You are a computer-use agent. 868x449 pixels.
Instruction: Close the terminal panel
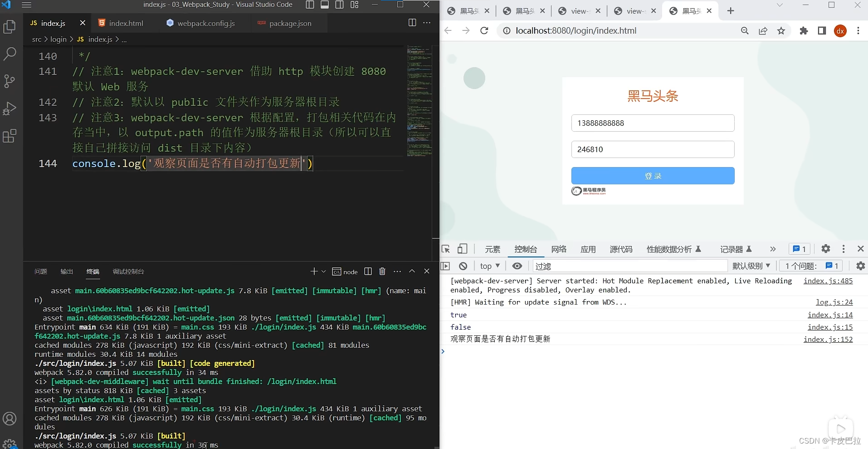(427, 271)
